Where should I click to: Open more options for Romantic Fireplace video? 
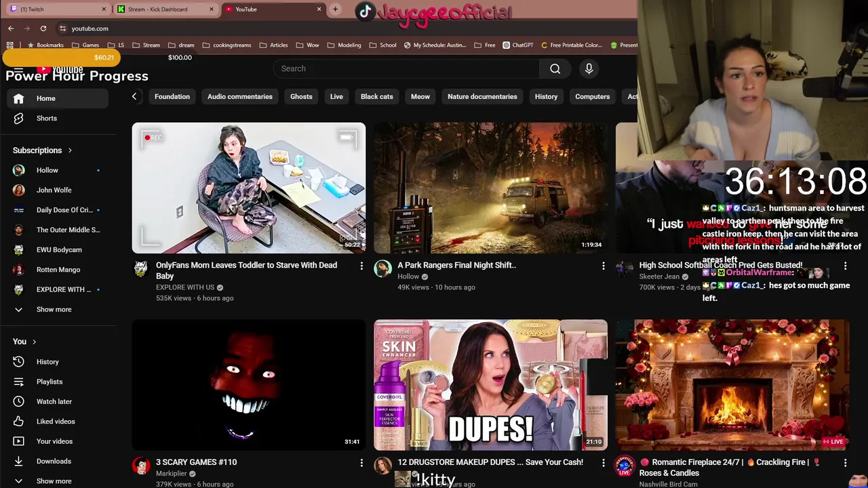click(845, 463)
